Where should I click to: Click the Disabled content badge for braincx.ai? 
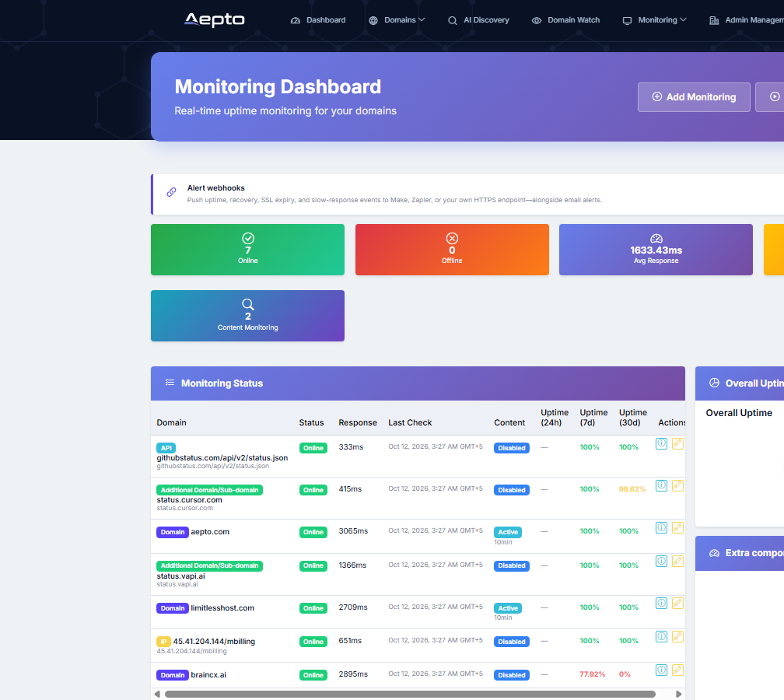tap(512, 675)
